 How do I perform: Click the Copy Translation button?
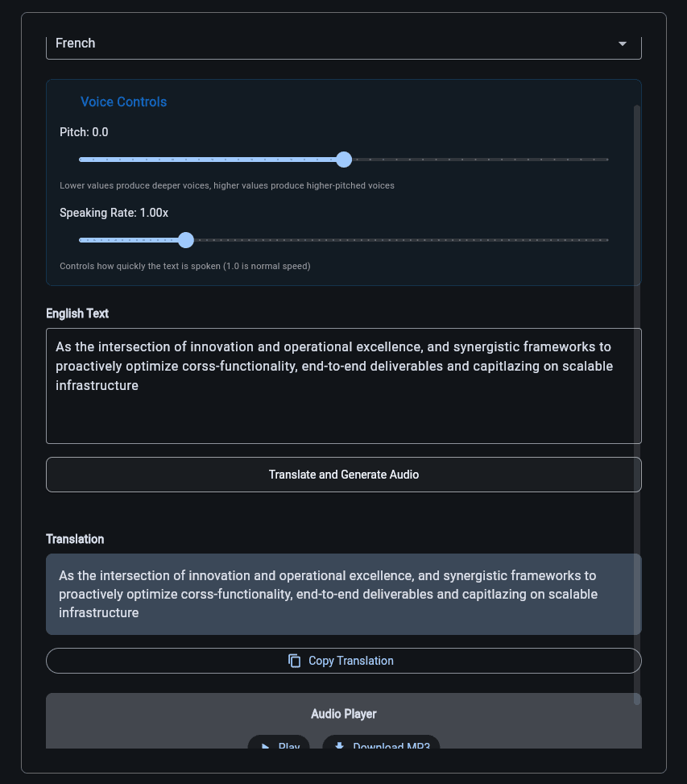[344, 660]
